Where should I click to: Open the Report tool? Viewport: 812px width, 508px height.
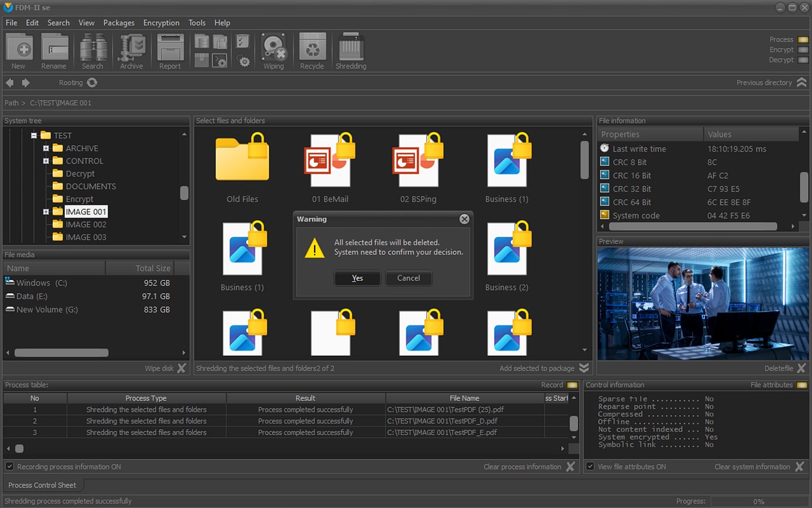pyautogui.click(x=170, y=50)
